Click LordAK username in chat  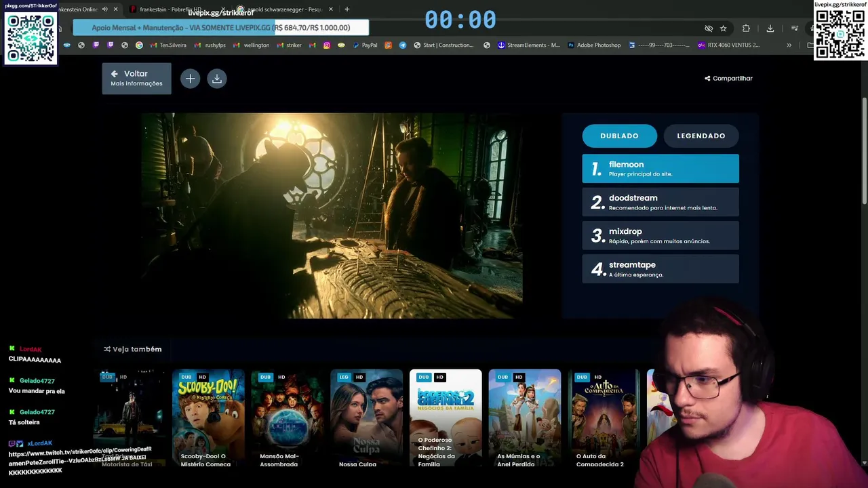tap(31, 349)
